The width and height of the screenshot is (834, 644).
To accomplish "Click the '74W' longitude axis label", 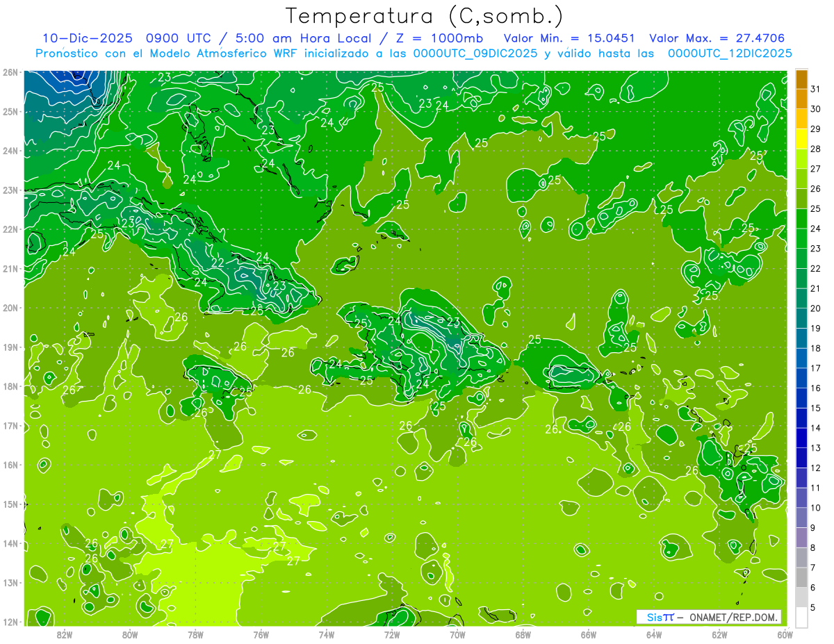I will (327, 634).
